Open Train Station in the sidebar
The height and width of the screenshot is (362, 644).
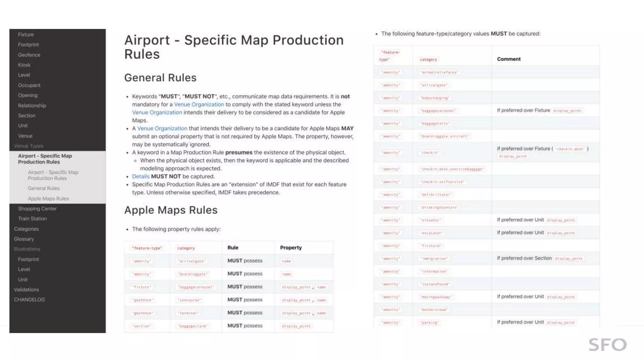point(32,219)
